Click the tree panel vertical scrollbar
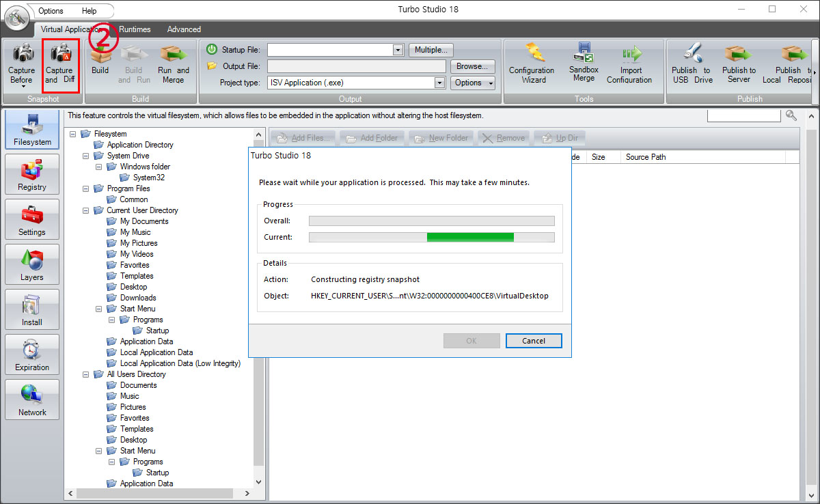The image size is (820, 504). (258, 307)
